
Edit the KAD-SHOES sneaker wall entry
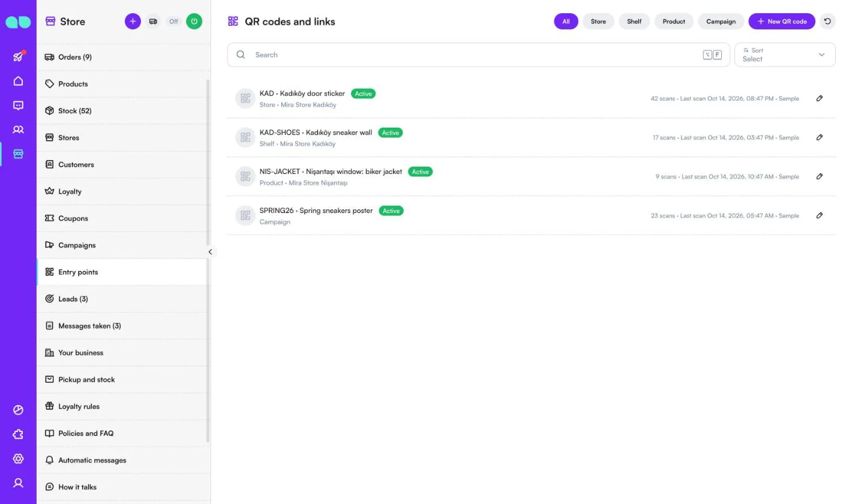820,137
